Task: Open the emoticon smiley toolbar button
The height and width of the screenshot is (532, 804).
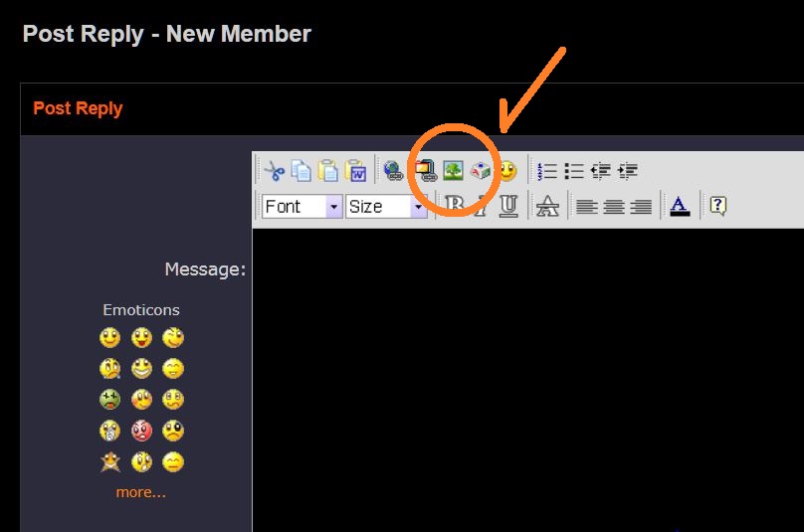Action: 507,171
